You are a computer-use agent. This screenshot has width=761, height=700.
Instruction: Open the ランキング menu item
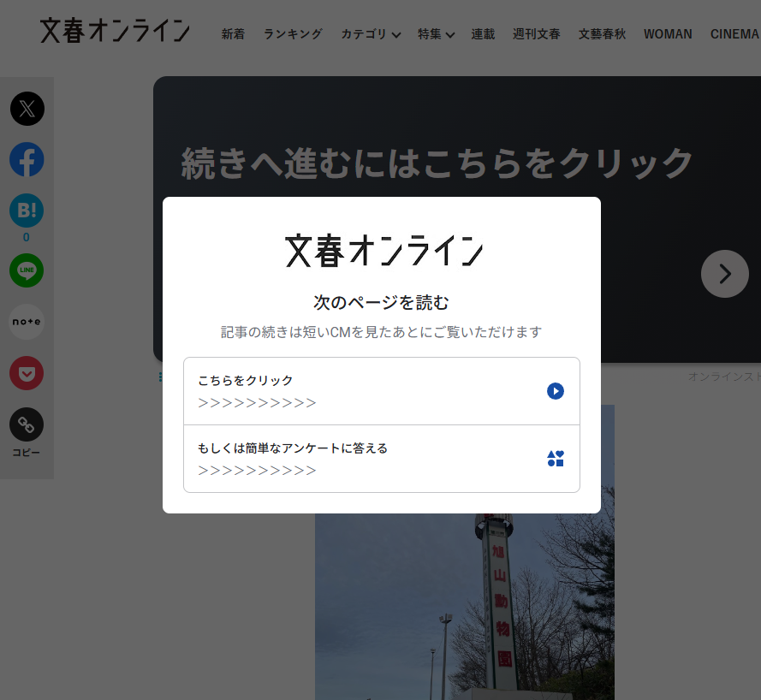point(293,34)
